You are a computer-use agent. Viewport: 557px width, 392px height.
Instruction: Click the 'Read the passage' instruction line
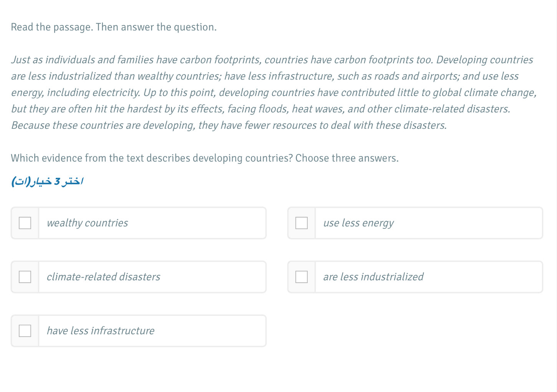114,27
